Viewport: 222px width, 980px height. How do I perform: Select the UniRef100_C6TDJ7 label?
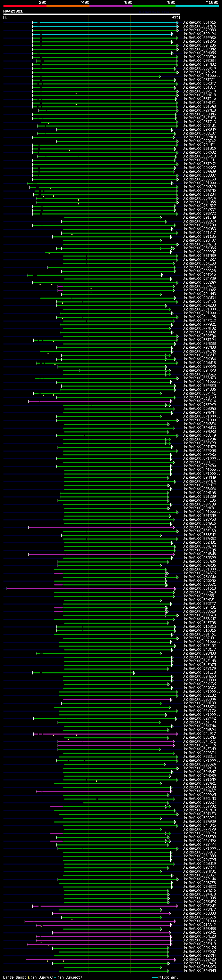(x=199, y=88)
